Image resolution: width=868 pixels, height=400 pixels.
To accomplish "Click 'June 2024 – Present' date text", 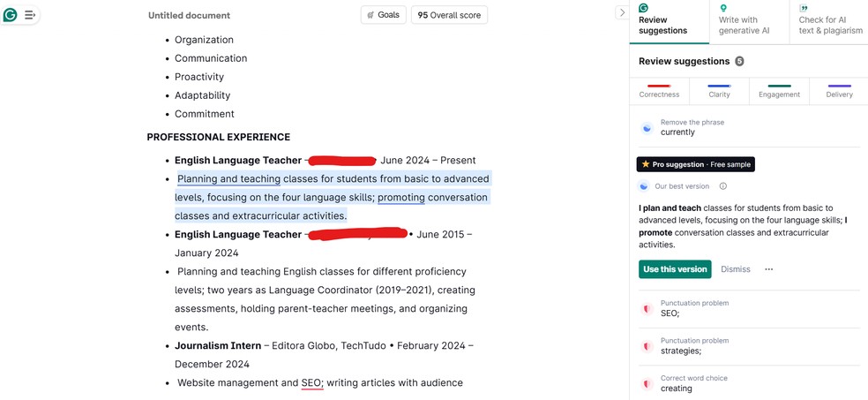I will (x=428, y=161).
